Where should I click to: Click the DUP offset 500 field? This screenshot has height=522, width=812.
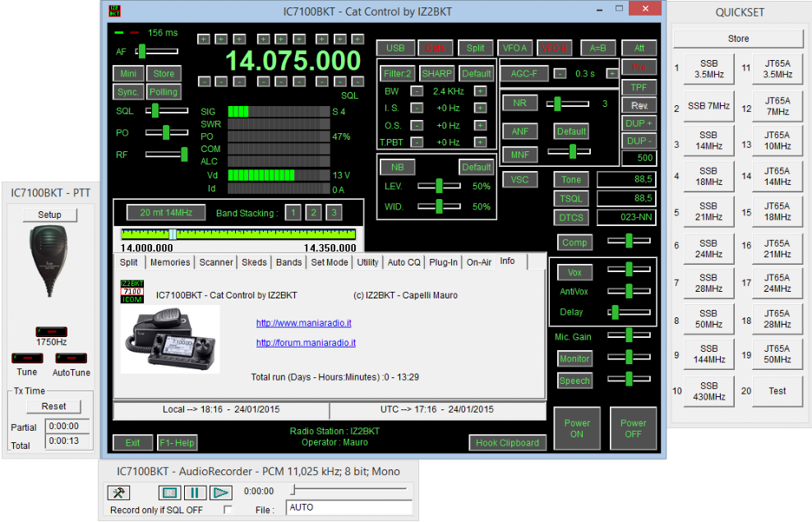(x=639, y=158)
